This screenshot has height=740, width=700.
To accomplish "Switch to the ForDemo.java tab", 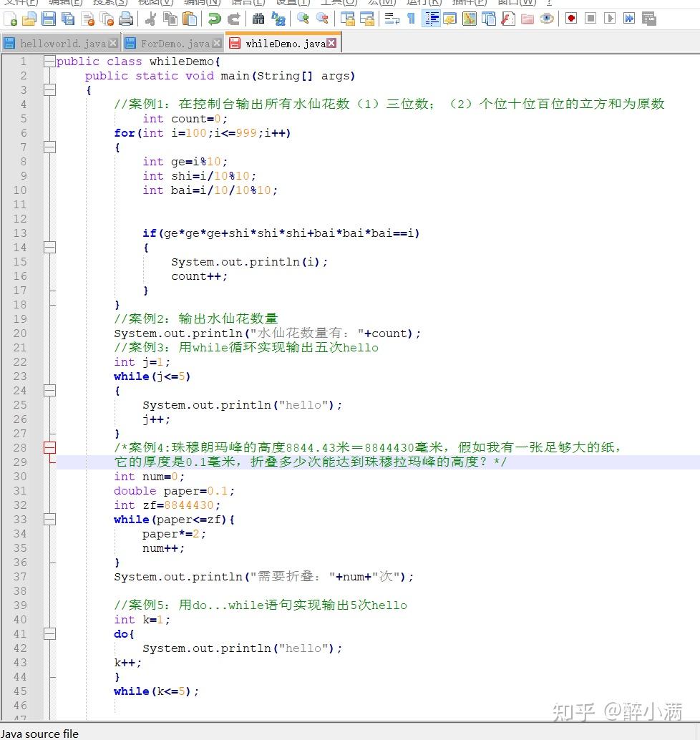I will coord(172,42).
